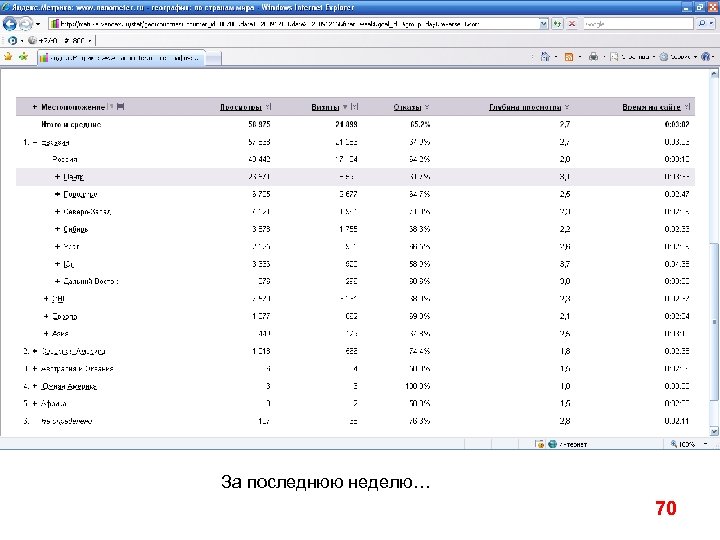Screen dimensions: 720x540
Task: Open the recent pages dropdown beside Forward
Action: tap(38, 23)
